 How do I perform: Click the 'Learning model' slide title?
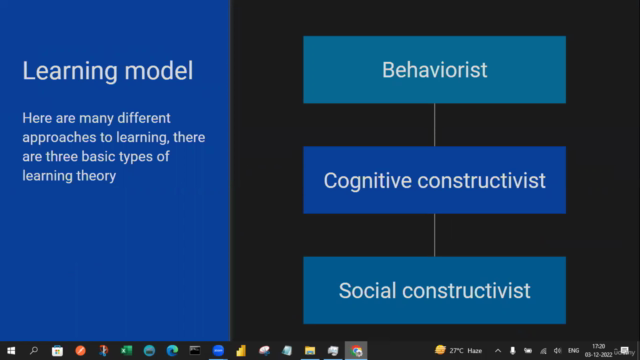pos(108,71)
